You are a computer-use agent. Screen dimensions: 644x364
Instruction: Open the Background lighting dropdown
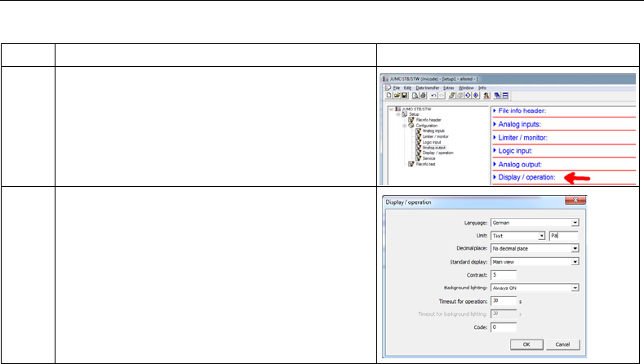point(575,287)
